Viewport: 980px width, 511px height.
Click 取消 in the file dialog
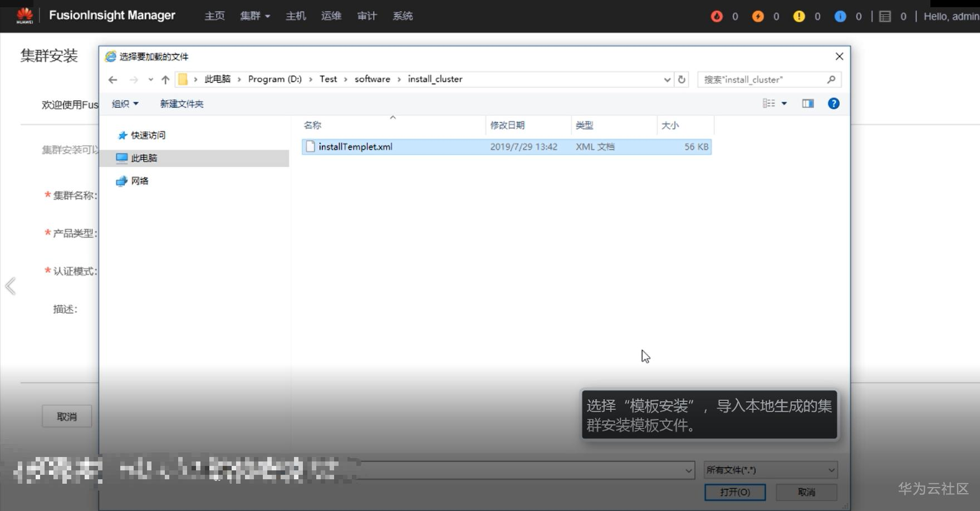coord(806,492)
